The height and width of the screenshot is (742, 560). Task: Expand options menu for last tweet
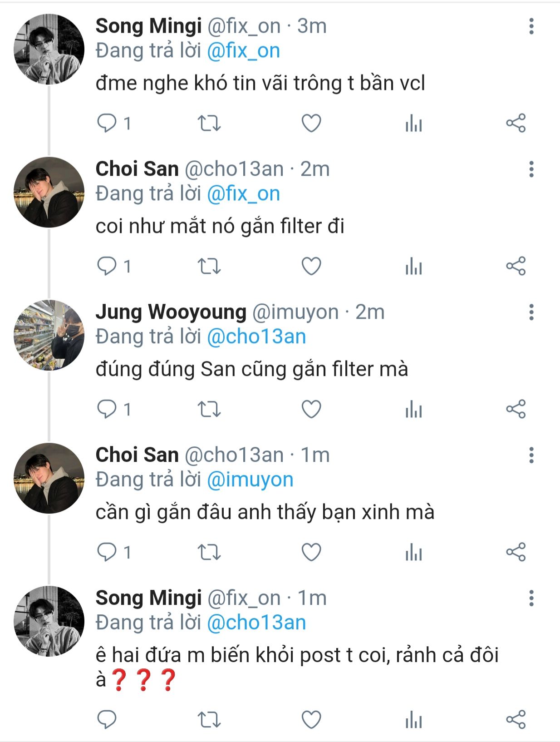531,599
